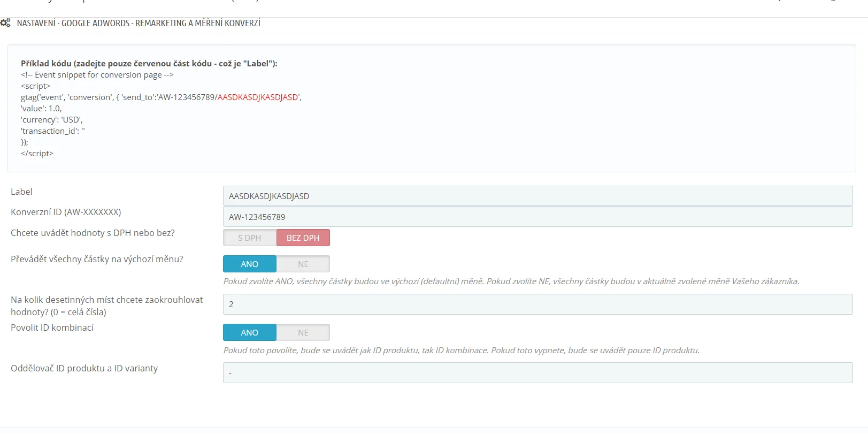Screen dimensions: 868x434
Task: Focus the Konverzní ID input field
Action: pyautogui.click(x=537, y=217)
